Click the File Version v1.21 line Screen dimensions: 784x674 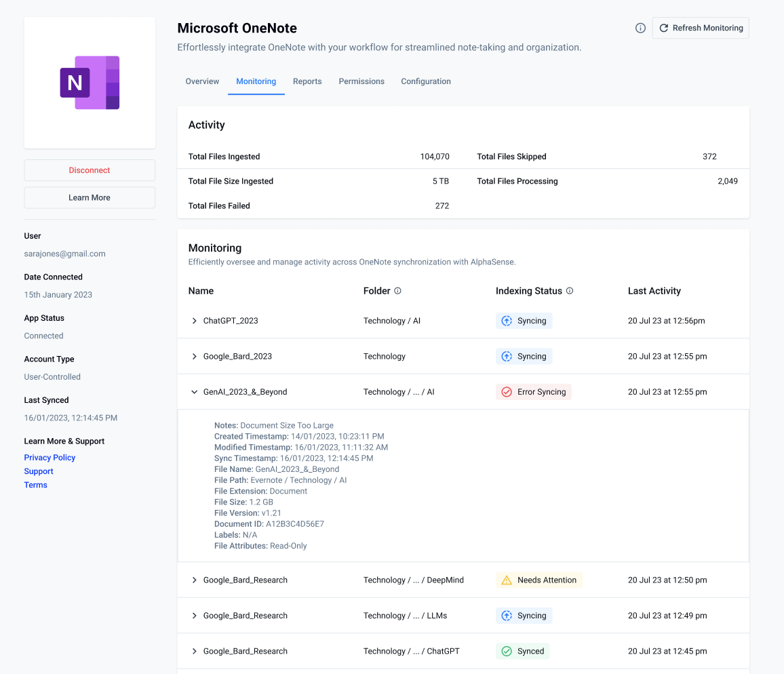tap(248, 513)
